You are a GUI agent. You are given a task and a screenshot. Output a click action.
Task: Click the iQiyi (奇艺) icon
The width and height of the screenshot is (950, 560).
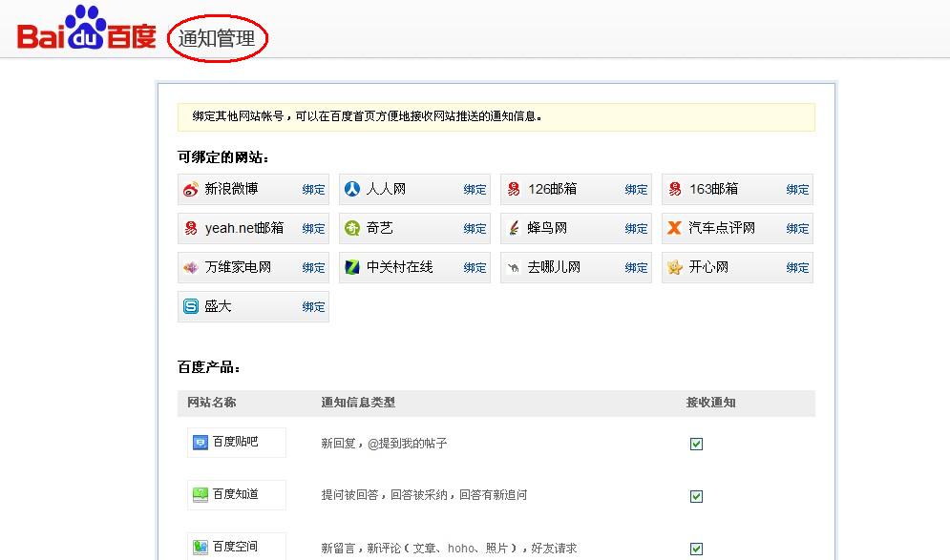[x=352, y=228]
